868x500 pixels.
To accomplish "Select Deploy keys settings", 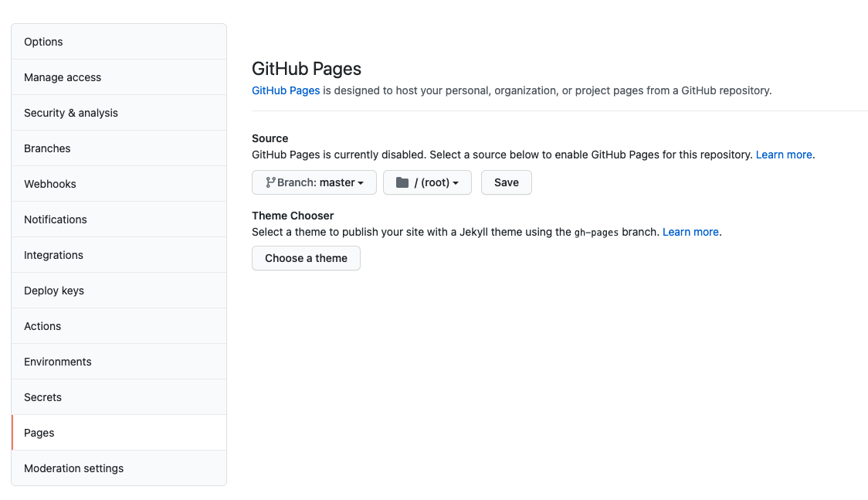I will 118,290.
